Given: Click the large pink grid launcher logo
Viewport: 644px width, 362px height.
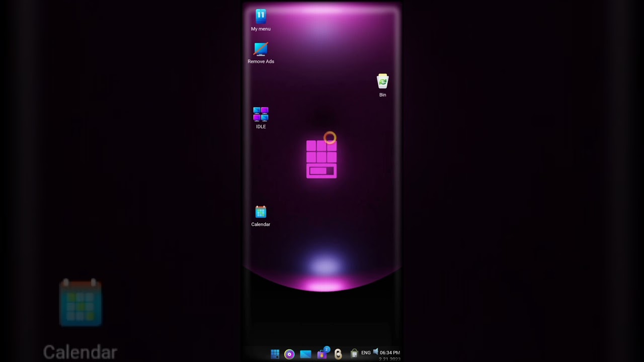Looking at the screenshot, I should (x=321, y=159).
